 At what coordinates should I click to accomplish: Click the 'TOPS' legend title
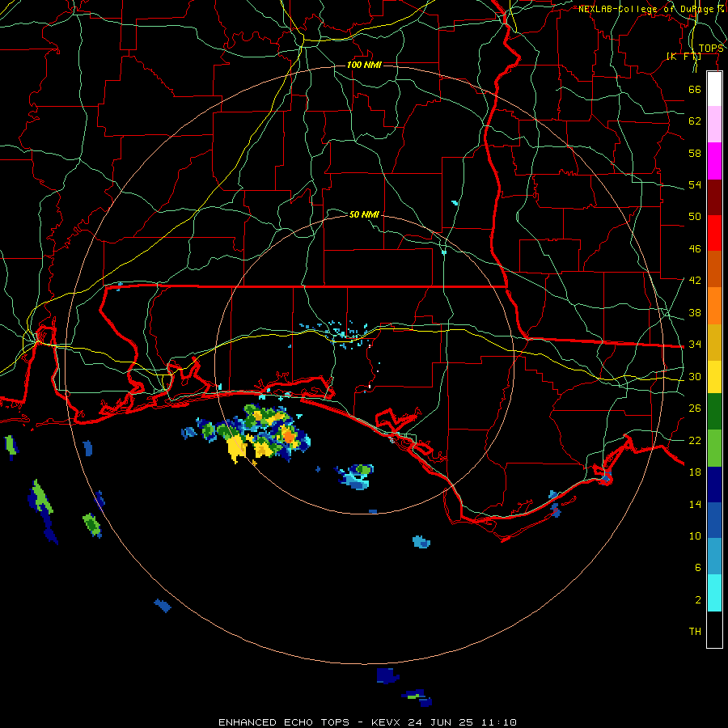711,49
